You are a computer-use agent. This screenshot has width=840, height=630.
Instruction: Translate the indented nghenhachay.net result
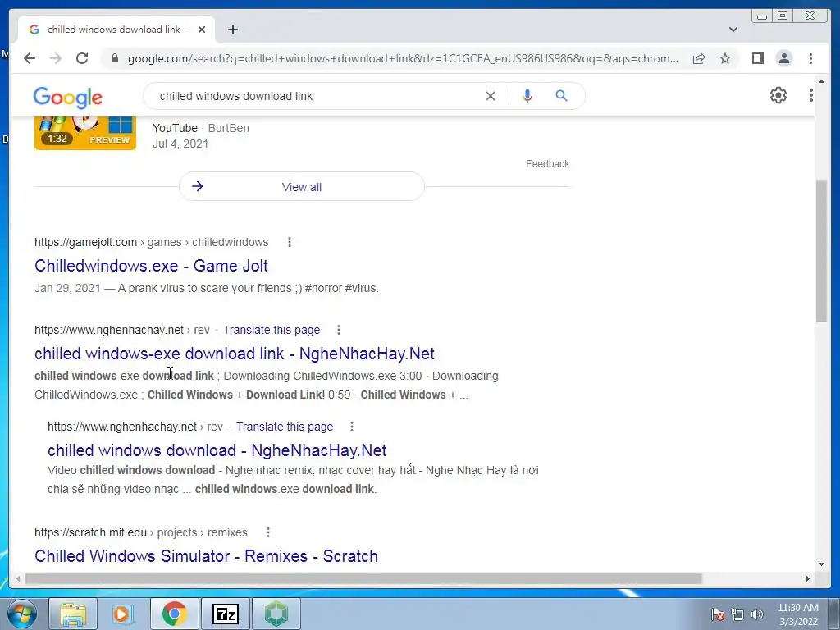[x=285, y=427]
